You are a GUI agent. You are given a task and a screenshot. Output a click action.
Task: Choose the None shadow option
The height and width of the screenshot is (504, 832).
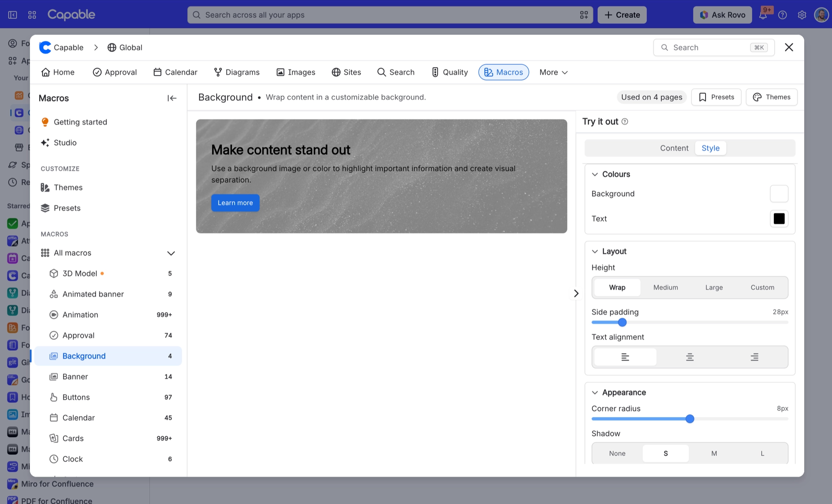(617, 453)
